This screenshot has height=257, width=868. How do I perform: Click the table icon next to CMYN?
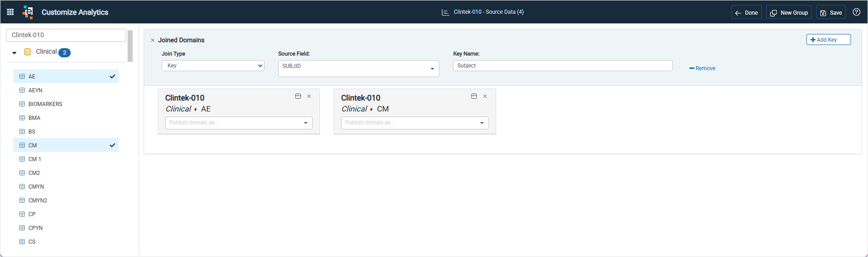point(22,187)
